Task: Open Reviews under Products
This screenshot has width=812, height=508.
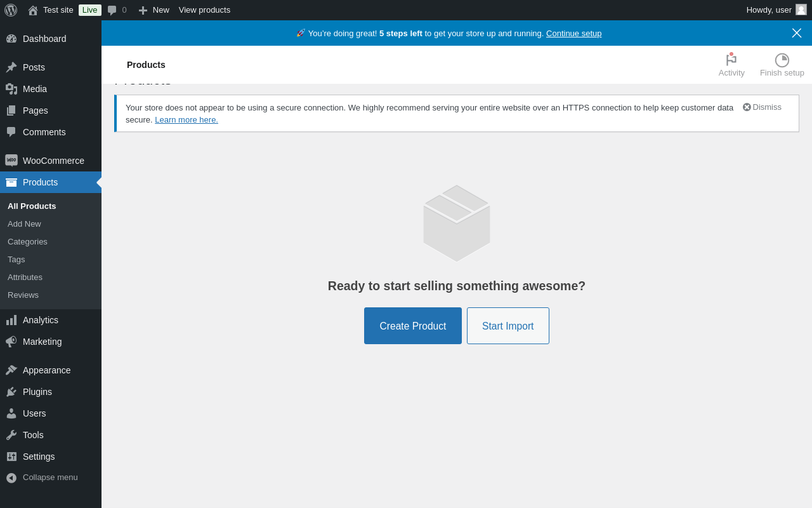Action: 23,295
